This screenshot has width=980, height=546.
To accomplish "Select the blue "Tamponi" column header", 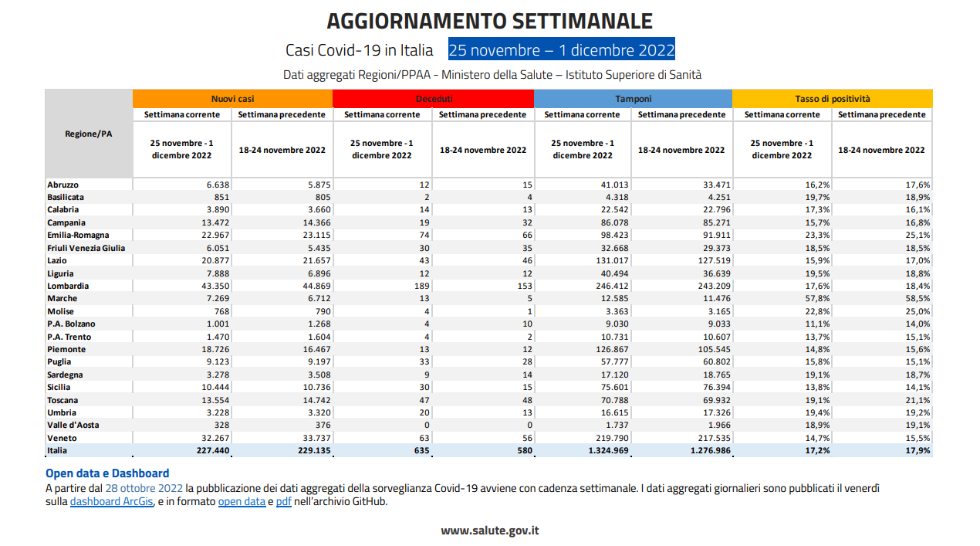I will pos(634,99).
